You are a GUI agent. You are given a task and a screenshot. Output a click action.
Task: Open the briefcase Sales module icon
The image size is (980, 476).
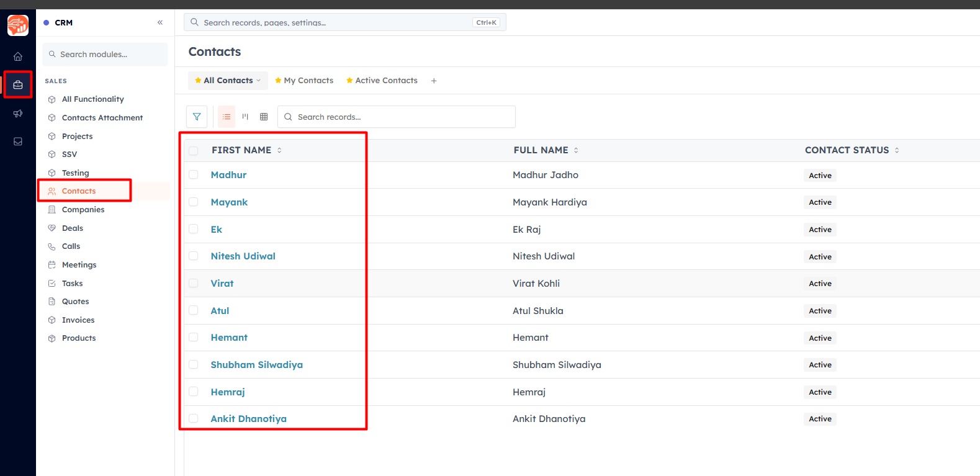tap(18, 85)
